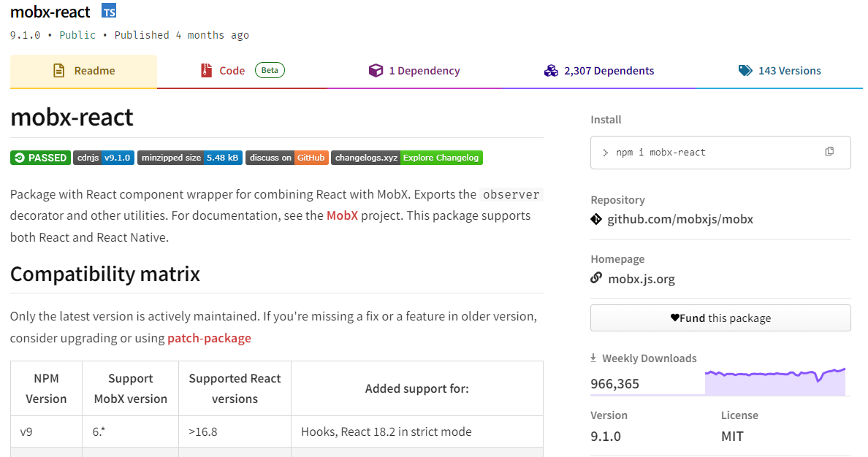Image resolution: width=868 pixels, height=457 pixels.
Task: Click the NPM Version column header
Action: 47,388
